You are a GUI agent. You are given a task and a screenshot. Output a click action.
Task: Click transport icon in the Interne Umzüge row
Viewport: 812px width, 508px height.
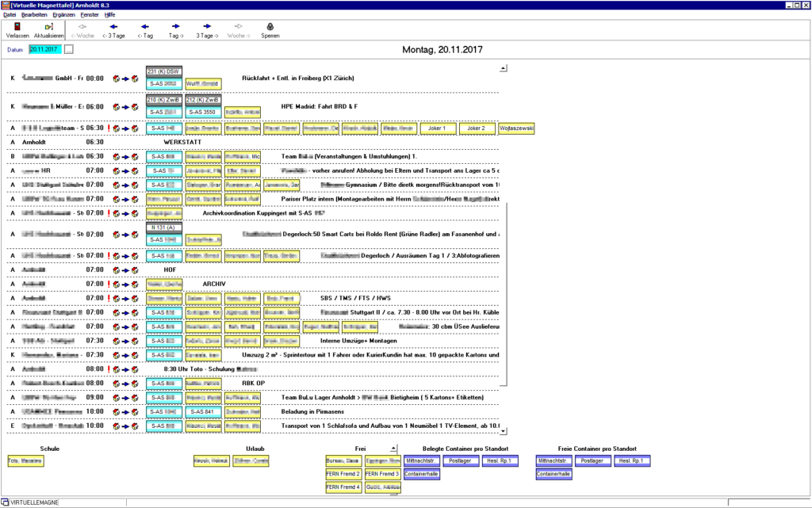[125, 341]
